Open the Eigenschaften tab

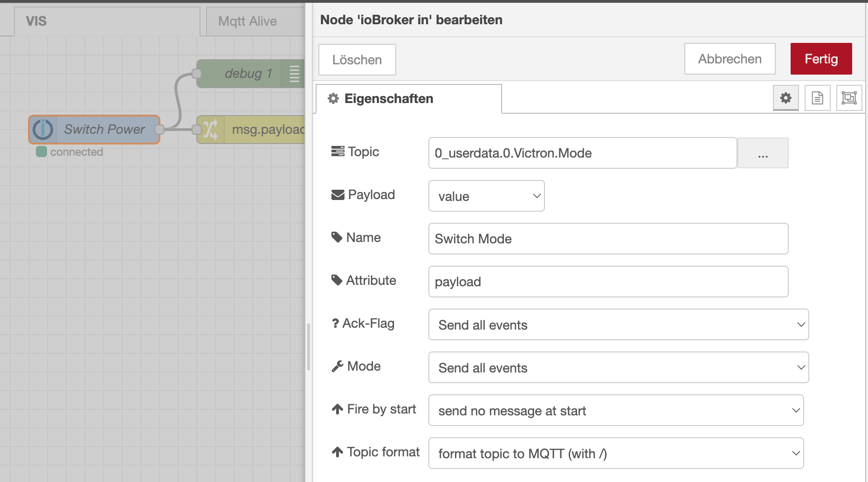click(x=409, y=99)
